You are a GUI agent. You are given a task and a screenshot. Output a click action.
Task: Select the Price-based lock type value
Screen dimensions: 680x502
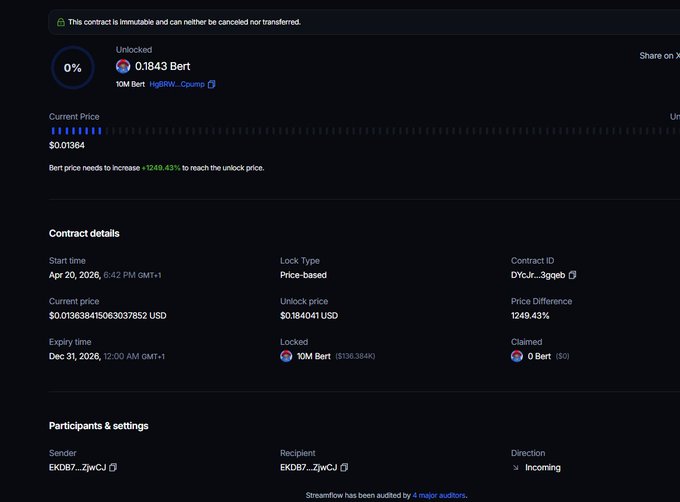304,275
